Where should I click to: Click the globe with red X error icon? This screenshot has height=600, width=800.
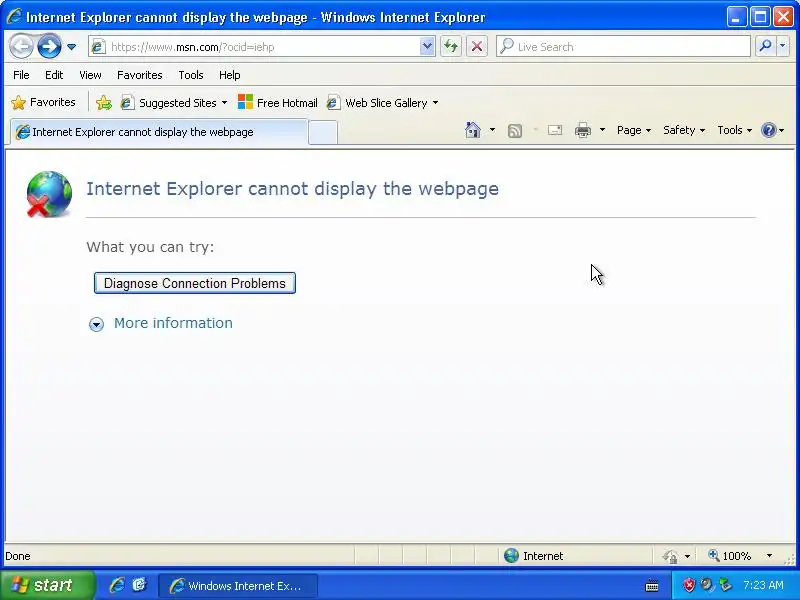(x=49, y=194)
